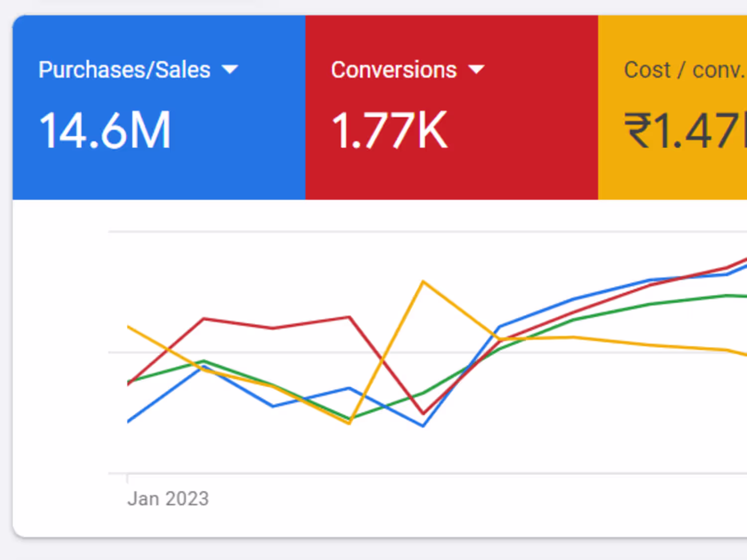Click the 14.6M value on blue card

(x=105, y=131)
